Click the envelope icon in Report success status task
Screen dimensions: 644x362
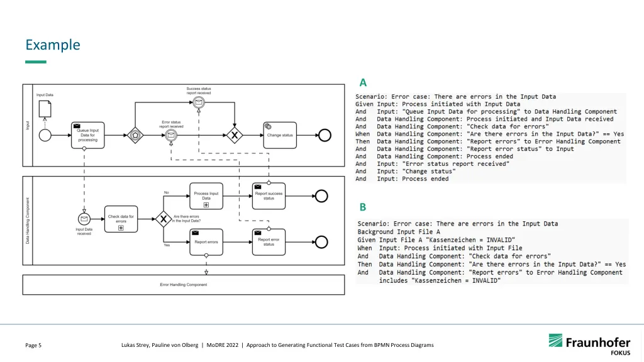click(258, 187)
